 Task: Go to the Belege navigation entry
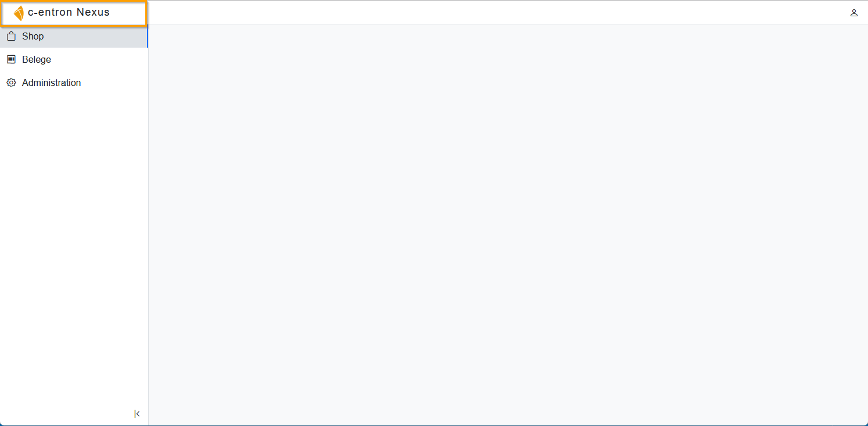74,59
